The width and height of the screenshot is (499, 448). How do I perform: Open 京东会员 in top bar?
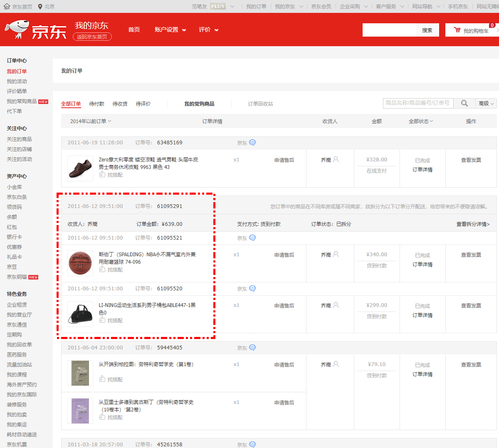point(321,6)
